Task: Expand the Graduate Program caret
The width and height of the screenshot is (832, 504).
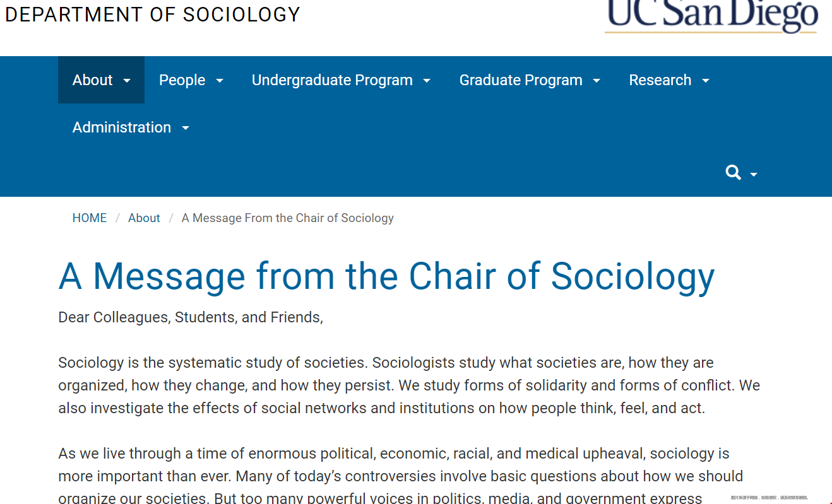Action: pyautogui.click(x=597, y=81)
